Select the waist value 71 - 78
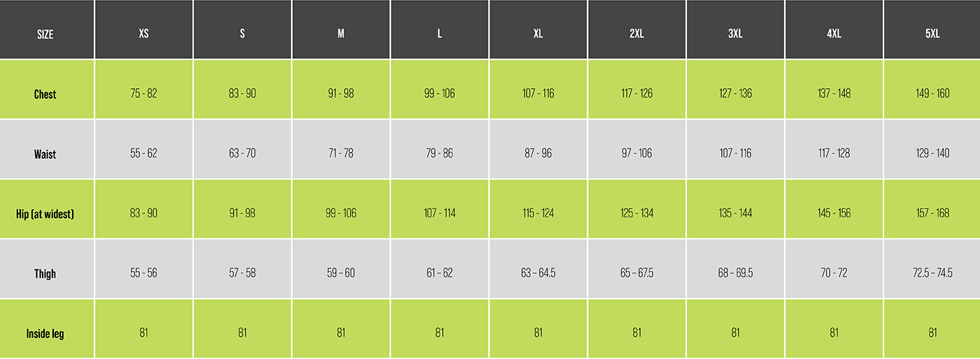980x359 pixels. click(341, 153)
